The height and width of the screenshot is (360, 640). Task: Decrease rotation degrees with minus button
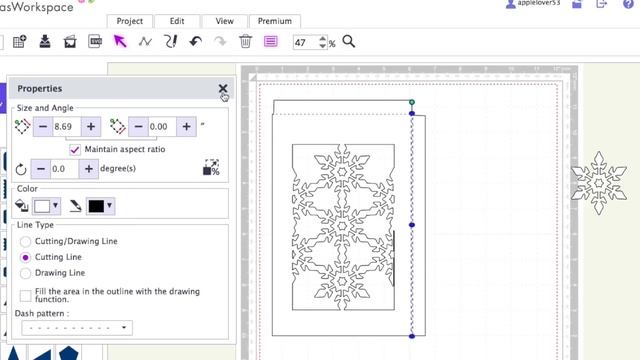tap(41, 169)
